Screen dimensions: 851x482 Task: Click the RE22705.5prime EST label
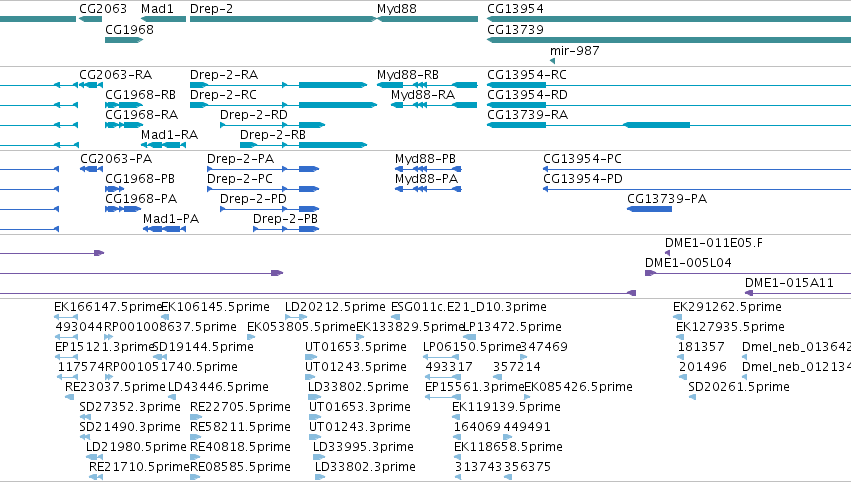pyautogui.click(x=240, y=408)
